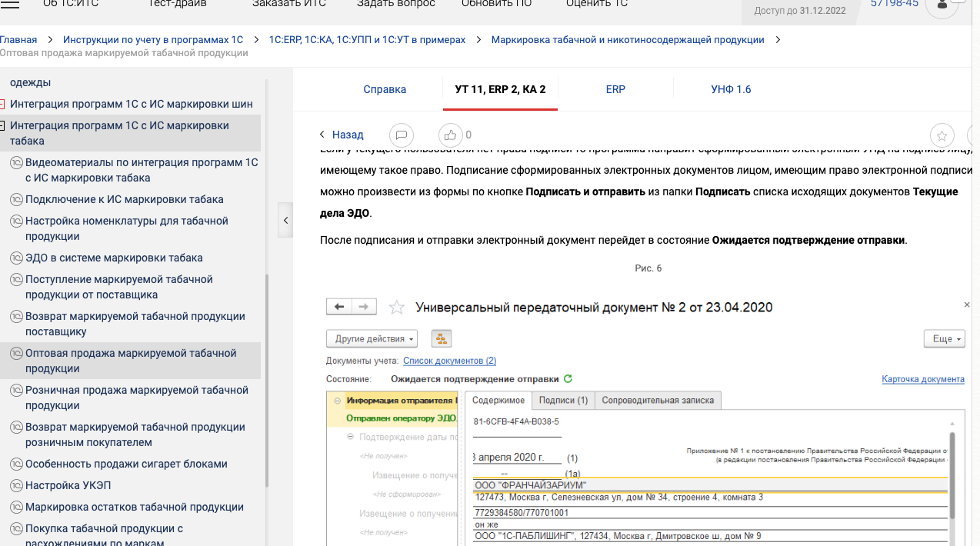Open the user profile avatar icon
980x546 pixels.
click(x=942, y=6)
